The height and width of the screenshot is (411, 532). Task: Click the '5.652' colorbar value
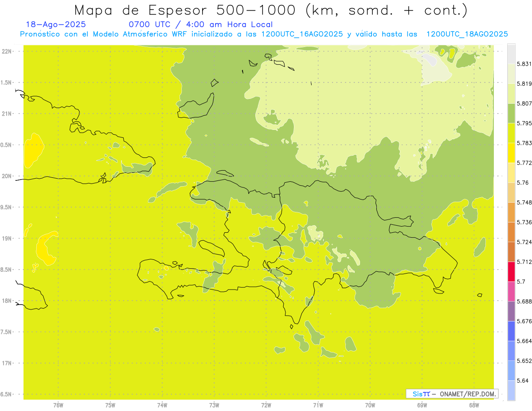pyautogui.click(x=524, y=361)
